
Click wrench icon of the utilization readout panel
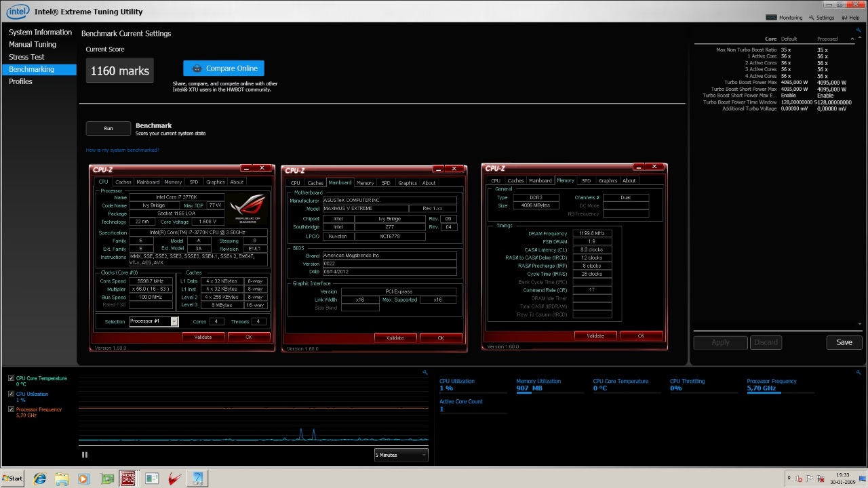click(x=858, y=372)
